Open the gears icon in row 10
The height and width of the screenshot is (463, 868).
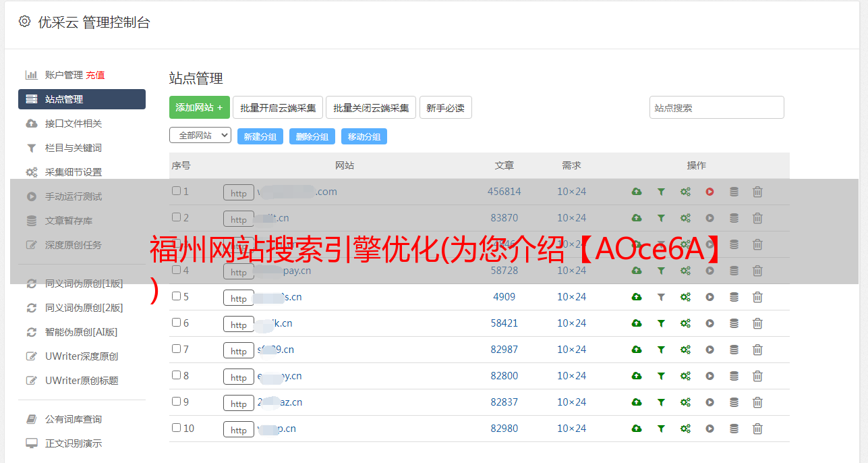pyautogui.click(x=685, y=429)
